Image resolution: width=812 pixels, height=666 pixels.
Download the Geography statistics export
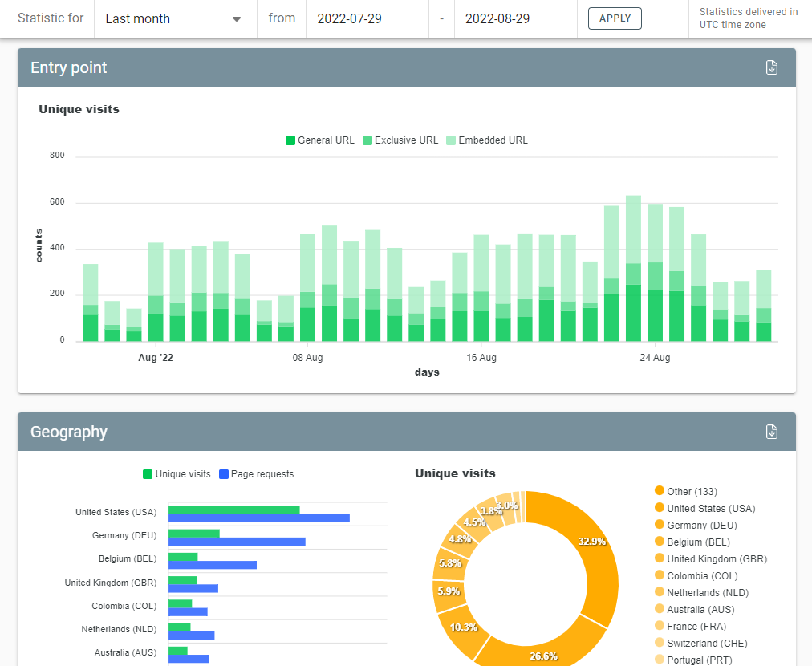[772, 432]
